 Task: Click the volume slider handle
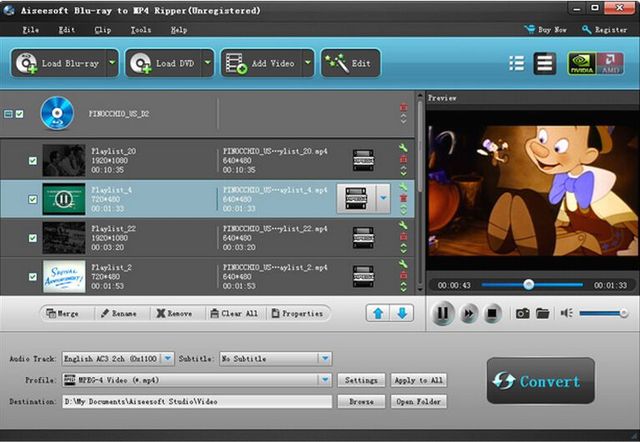623,313
